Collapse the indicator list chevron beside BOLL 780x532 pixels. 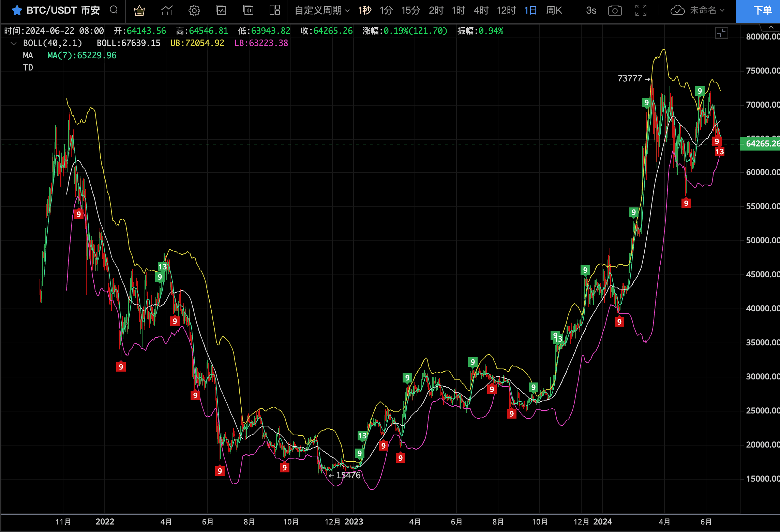[14, 43]
